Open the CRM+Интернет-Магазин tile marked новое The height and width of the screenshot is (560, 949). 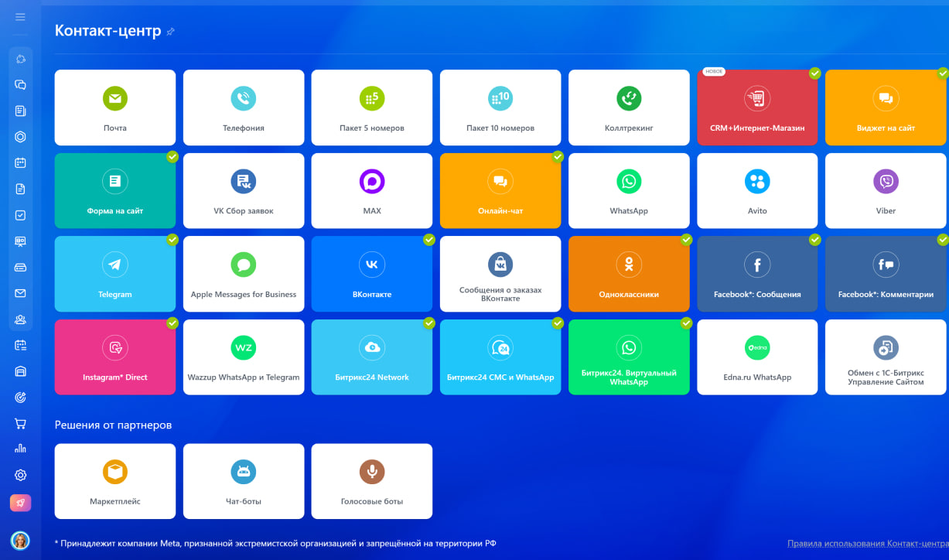tap(757, 108)
